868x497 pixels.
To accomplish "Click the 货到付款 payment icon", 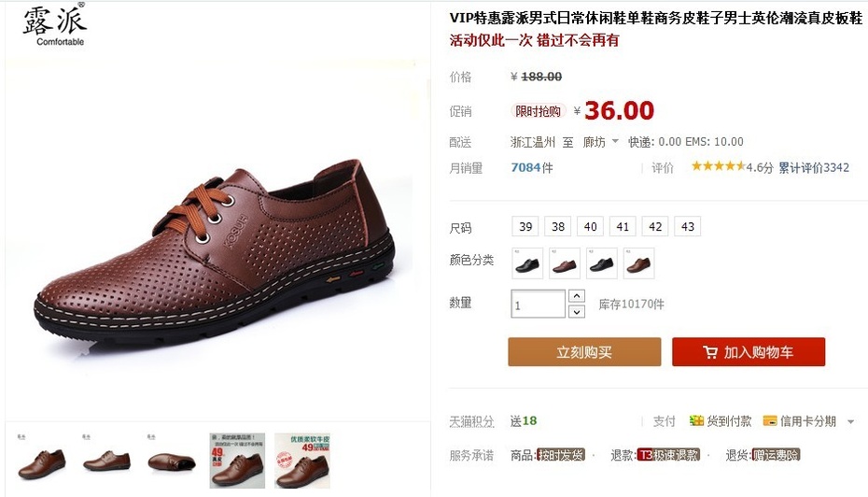I will click(696, 421).
